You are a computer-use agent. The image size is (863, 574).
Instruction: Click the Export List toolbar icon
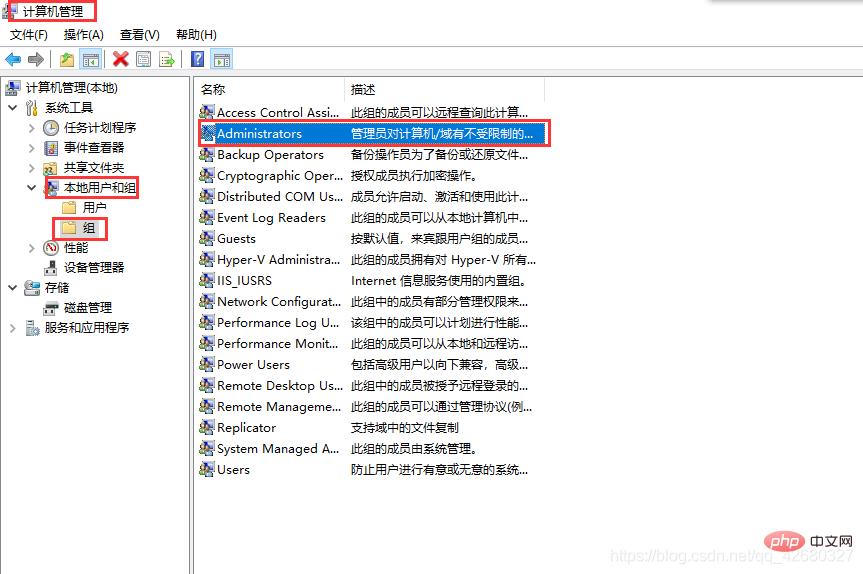click(167, 59)
